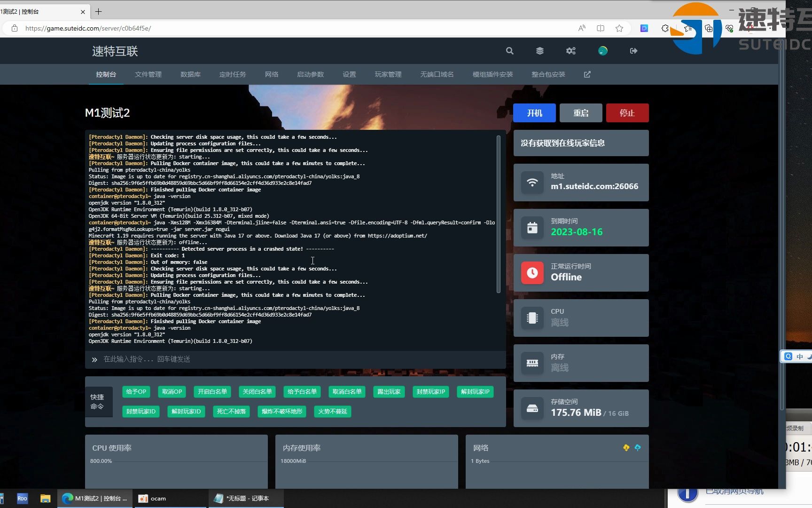812x508 pixels.
Task: Open the 无端口域名 tab
Action: pyautogui.click(x=437, y=74)
